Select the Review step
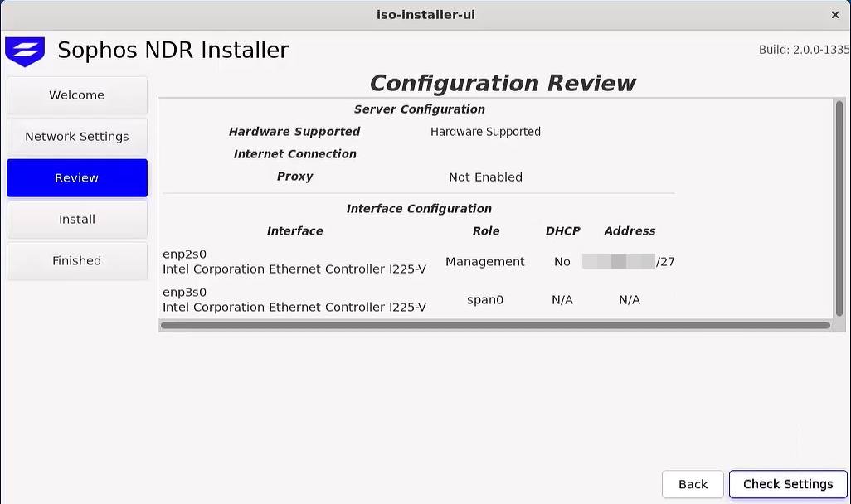Viewport: 851px width, 504px height. (77, 178)
